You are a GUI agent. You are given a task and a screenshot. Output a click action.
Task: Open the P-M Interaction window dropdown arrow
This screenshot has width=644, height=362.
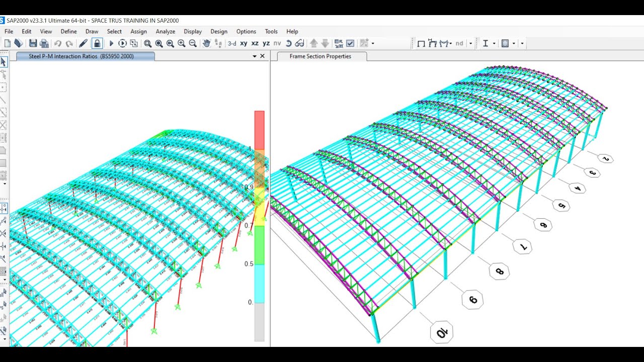point(255,56)
